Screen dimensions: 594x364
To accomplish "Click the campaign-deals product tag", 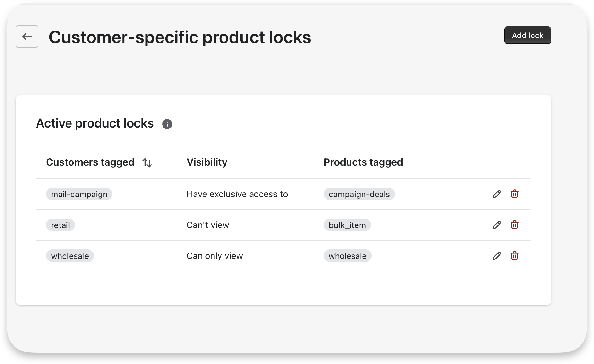I will coord(359,194).
